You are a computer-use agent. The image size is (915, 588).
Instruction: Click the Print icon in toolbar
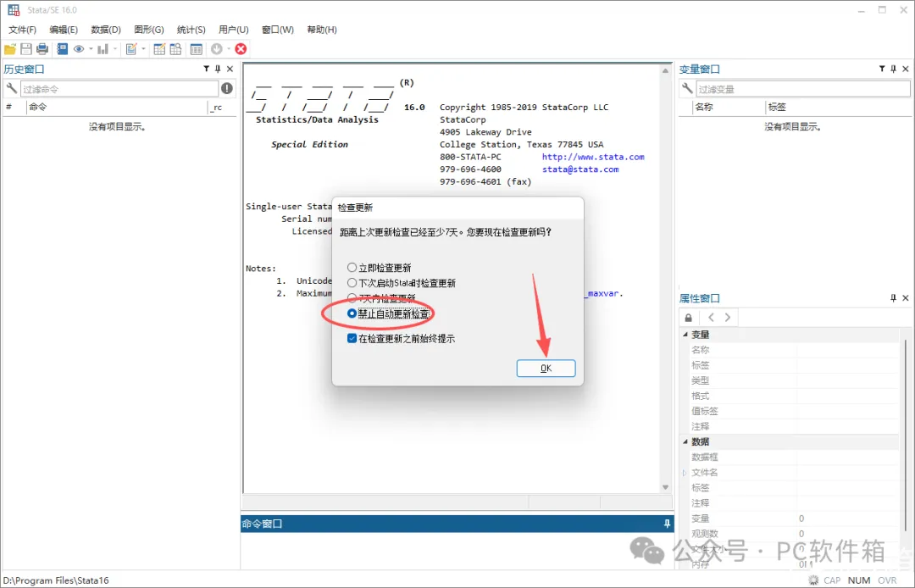(x=42, y=49)
